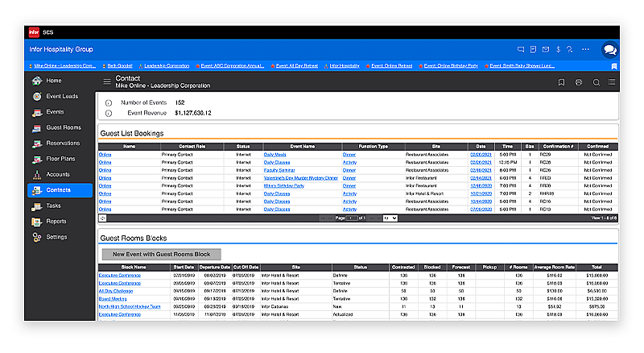The width and height of the screenshot is (644, 353).
Task: Toggle the hamburger menu beside Contact title
Action: click(x=107, y=81)
